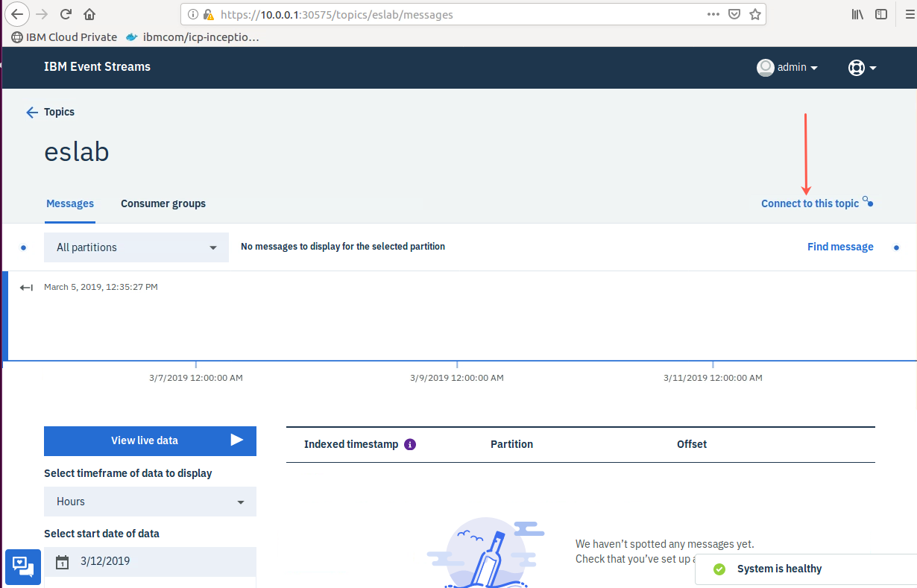Image resolution: width=917 pixels, height=588 pixels.
Task: Click View live data button
Action: 150,440
